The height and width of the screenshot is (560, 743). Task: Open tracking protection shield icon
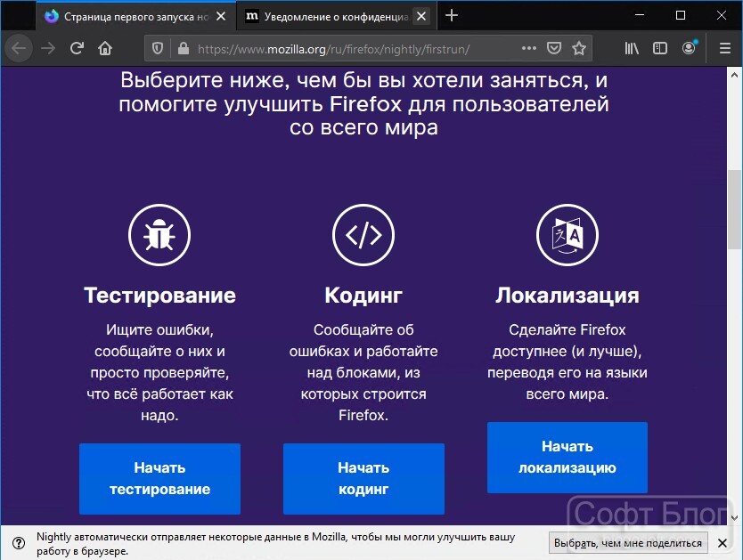click(158, 48)
